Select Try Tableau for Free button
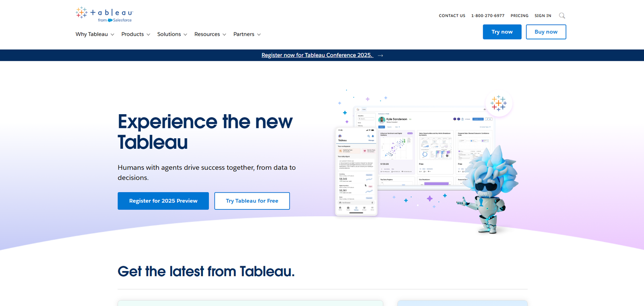 click(x=252, y=201)
